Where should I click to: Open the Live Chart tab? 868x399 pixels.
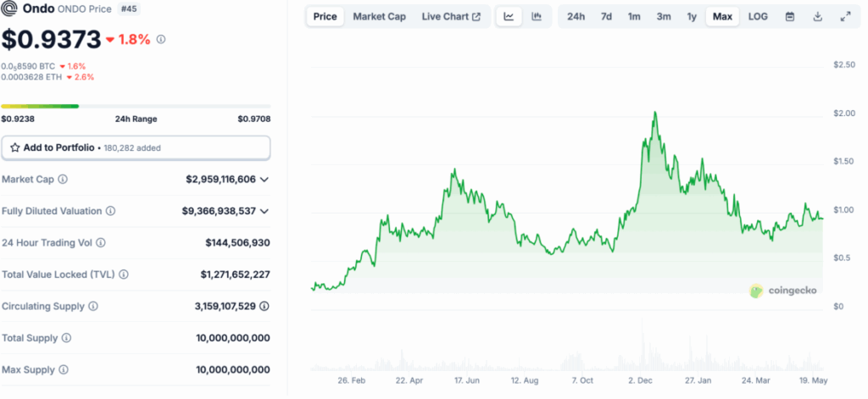[451, 17]
